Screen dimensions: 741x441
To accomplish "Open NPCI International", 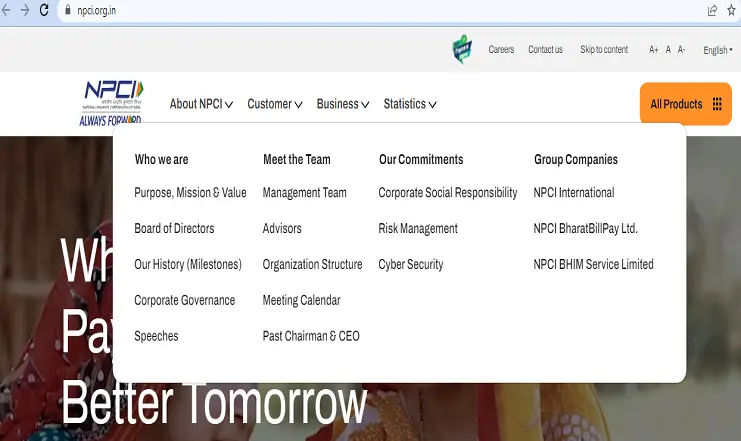I will 574,193.
